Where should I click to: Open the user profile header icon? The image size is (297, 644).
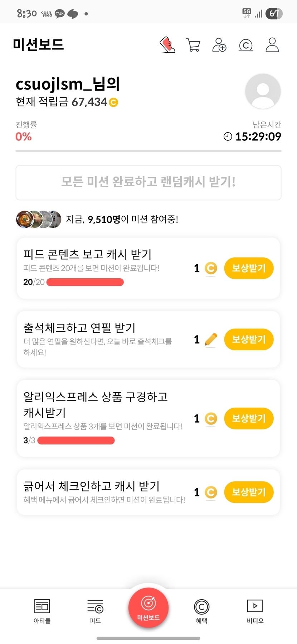pos(272,45)
